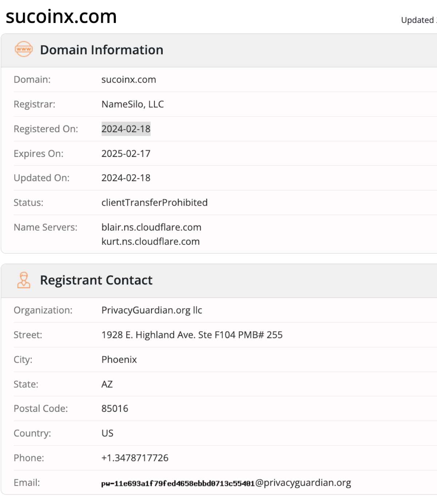Select the country value US
Image resolution: width=437 pixels, height=504 pixels.
(x=107, y=433)
